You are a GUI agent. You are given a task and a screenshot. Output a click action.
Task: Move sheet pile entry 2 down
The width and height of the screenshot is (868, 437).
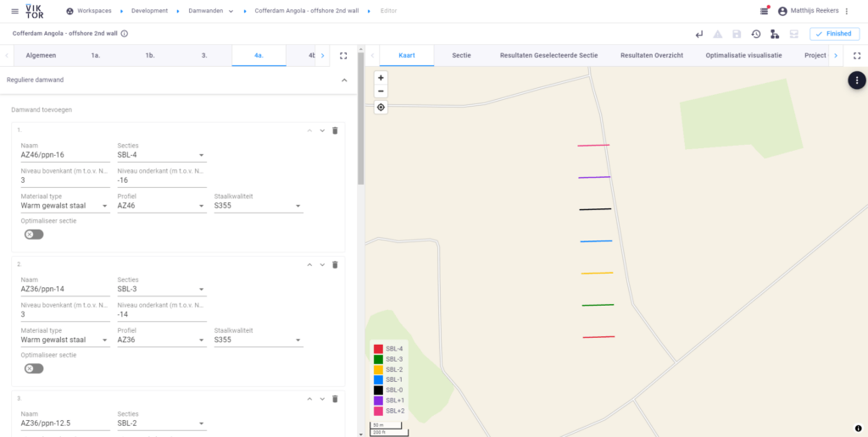point(322,264)
